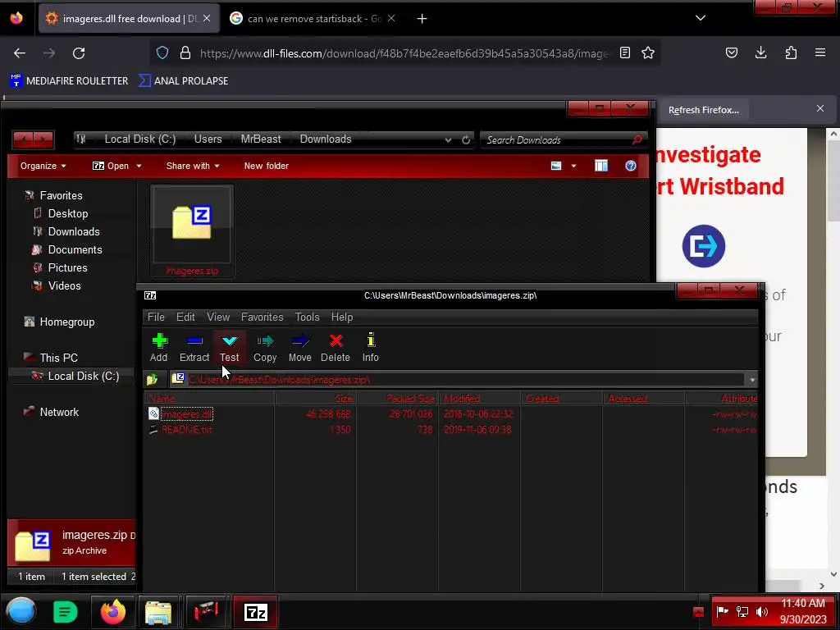The image size is (840, 630).
Task: Select Local Disk (C:) in navigation pane
Action: point(83,376)
